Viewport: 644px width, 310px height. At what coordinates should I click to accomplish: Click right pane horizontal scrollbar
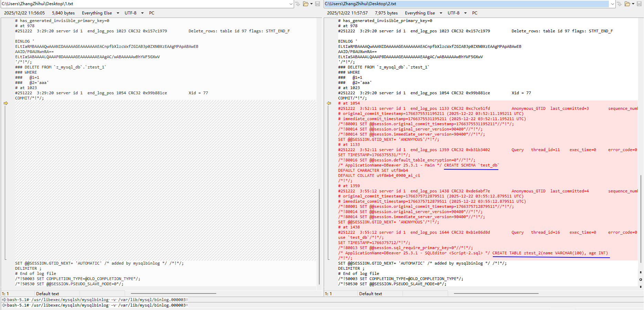[x=496, y=293]
